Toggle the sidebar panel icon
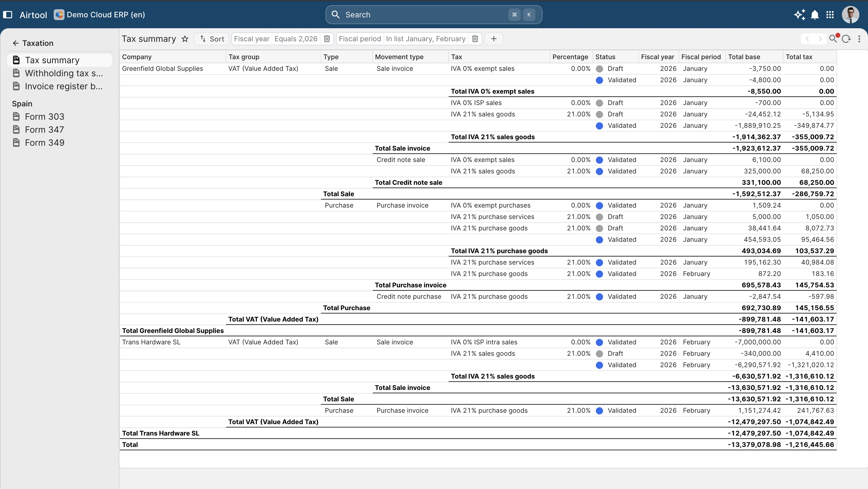This screenshot has width=868, height=489. pos(8,14)
